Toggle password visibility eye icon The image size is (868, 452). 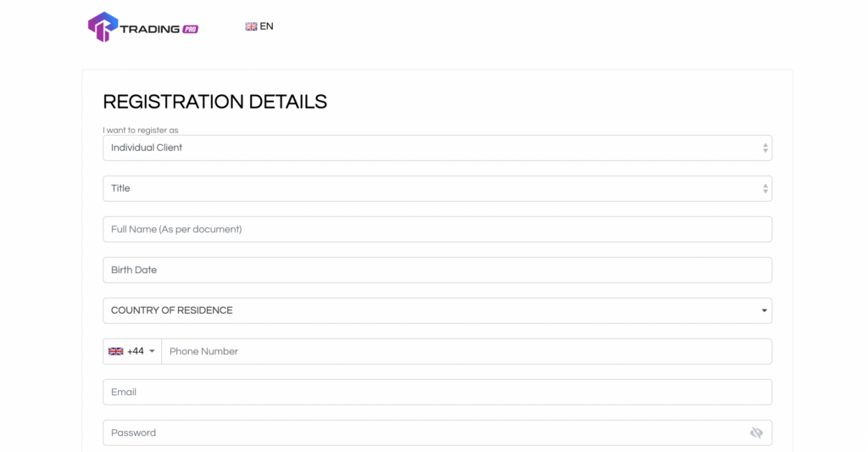point(756,432)
